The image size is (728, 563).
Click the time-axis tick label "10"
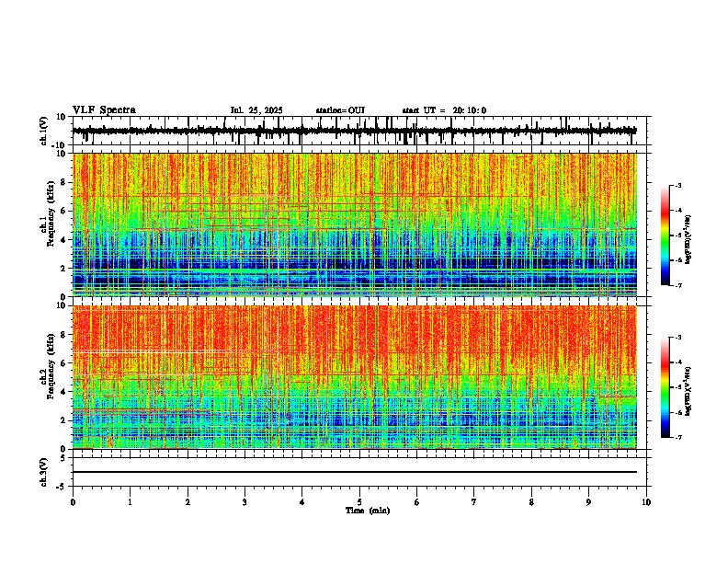coord(646,502)
